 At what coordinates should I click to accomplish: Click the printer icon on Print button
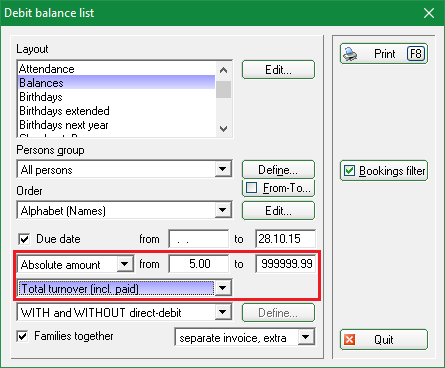(350, 54)
